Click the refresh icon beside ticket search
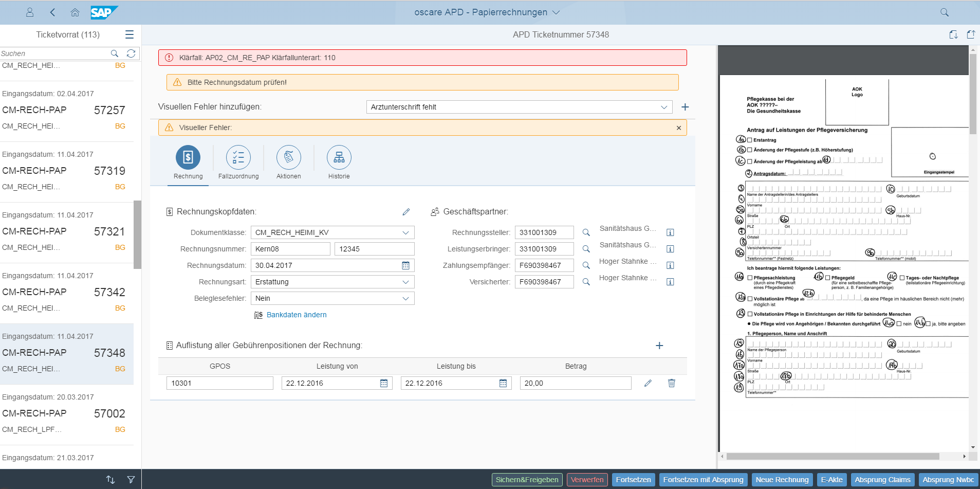The height and width of the screenshot is (489, 980). click(x=131, y=53)
